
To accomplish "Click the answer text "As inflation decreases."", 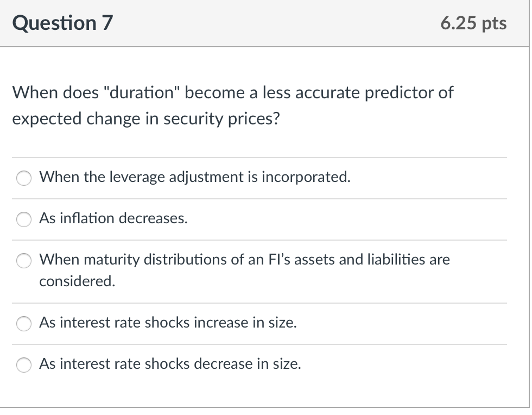I will coord(113,219).
